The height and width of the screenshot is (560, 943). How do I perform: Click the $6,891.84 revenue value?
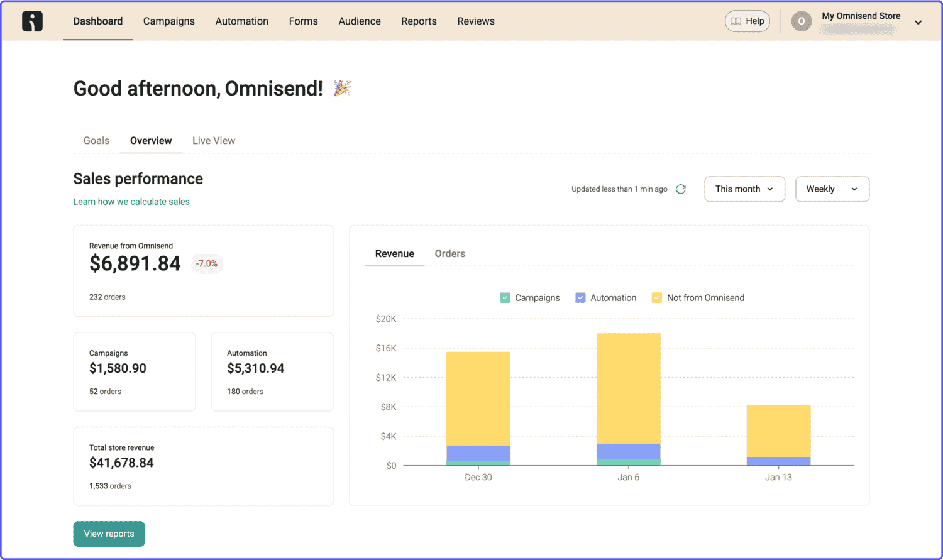pyautogui.click(x=135, y=264)
